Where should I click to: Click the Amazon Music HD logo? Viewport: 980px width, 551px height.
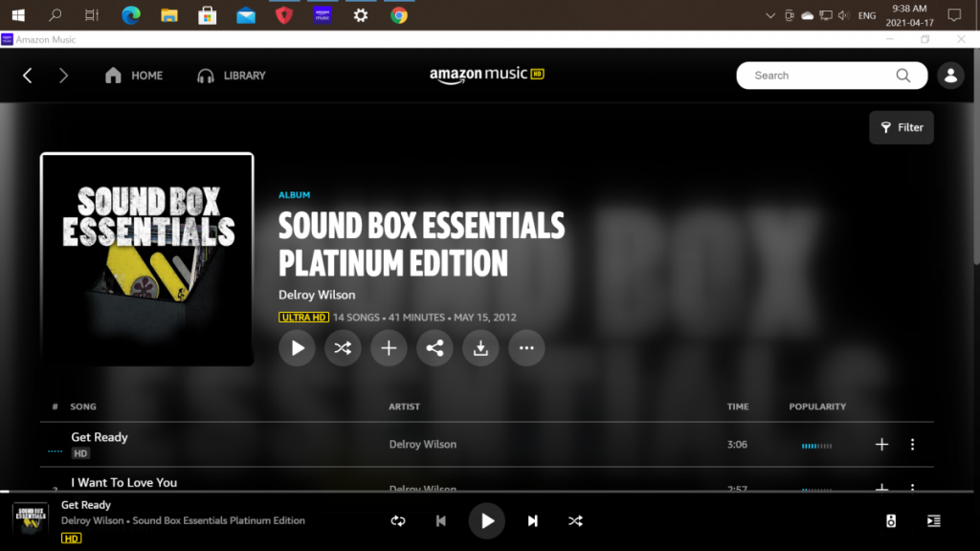(x=487, y=75)
